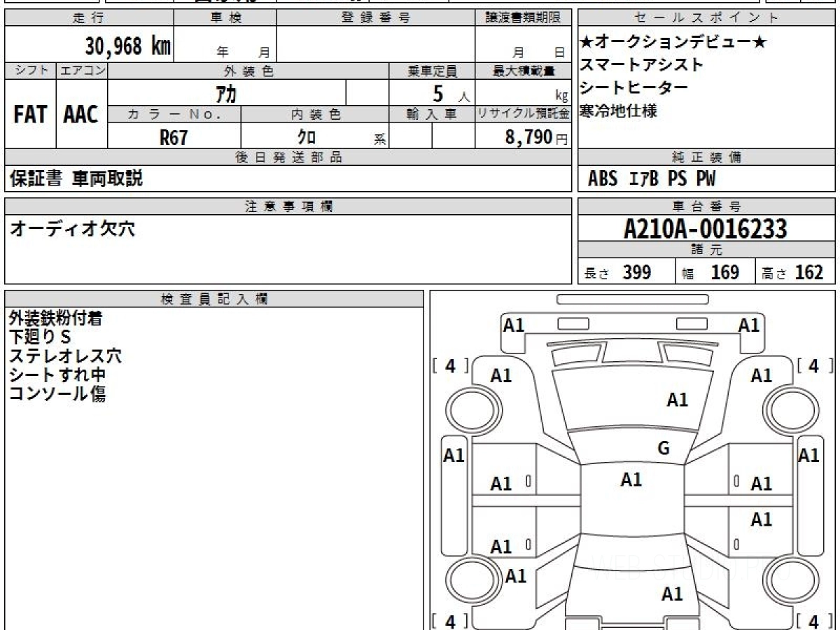Click the 内装色 header
840x630 pixels.
pyautogui.click(x=315, y=115)
